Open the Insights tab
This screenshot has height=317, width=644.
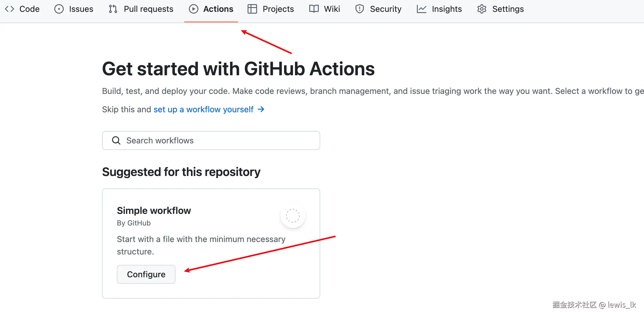447,9
